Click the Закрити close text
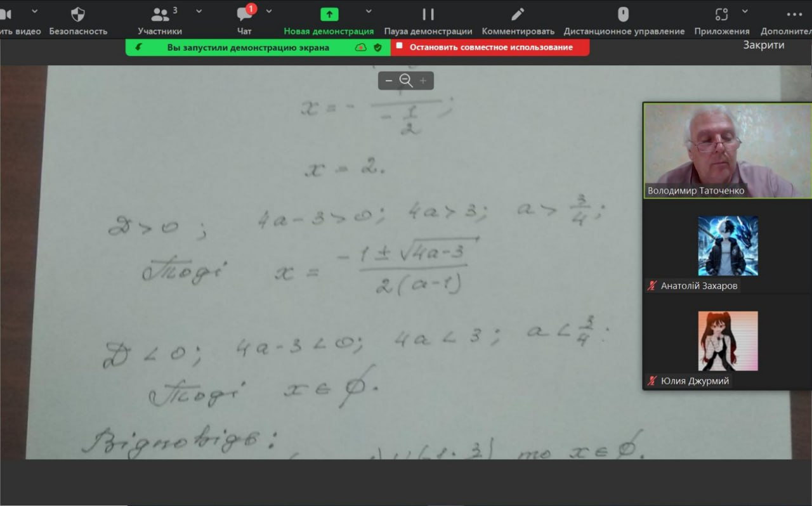The height and width of the screenshot is (506, 812). pyautogui.click(x=764, y=45)
